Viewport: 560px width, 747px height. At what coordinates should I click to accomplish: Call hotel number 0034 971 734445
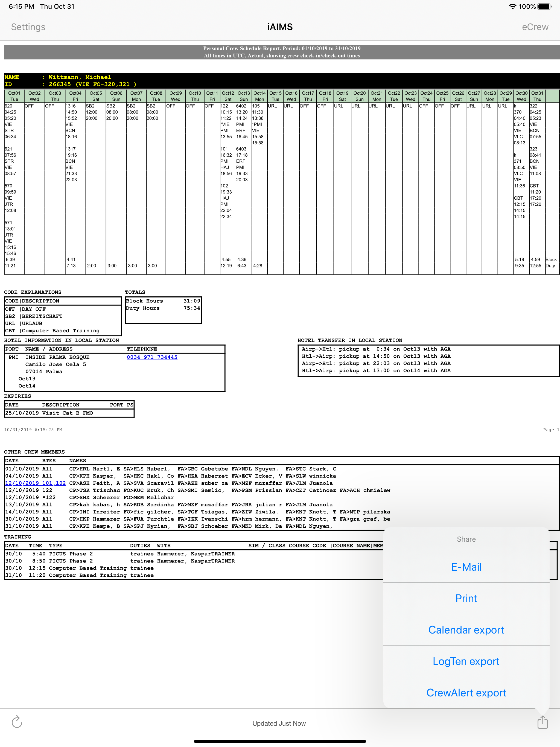tap(152, 357)
